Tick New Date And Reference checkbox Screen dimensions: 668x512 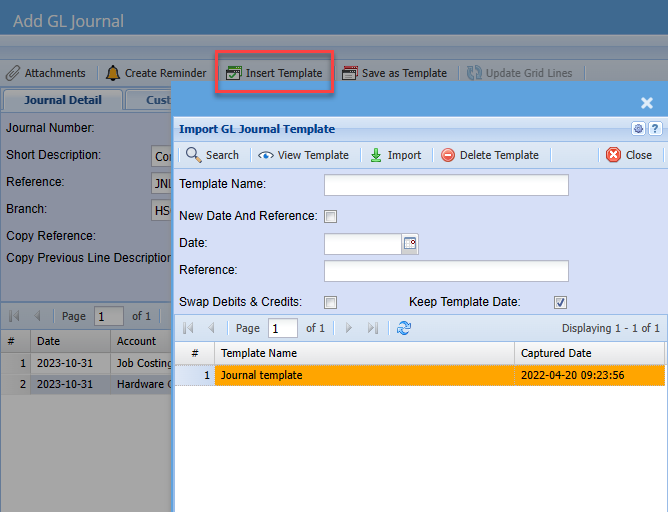pyautogui.click(x=331, y=216)
